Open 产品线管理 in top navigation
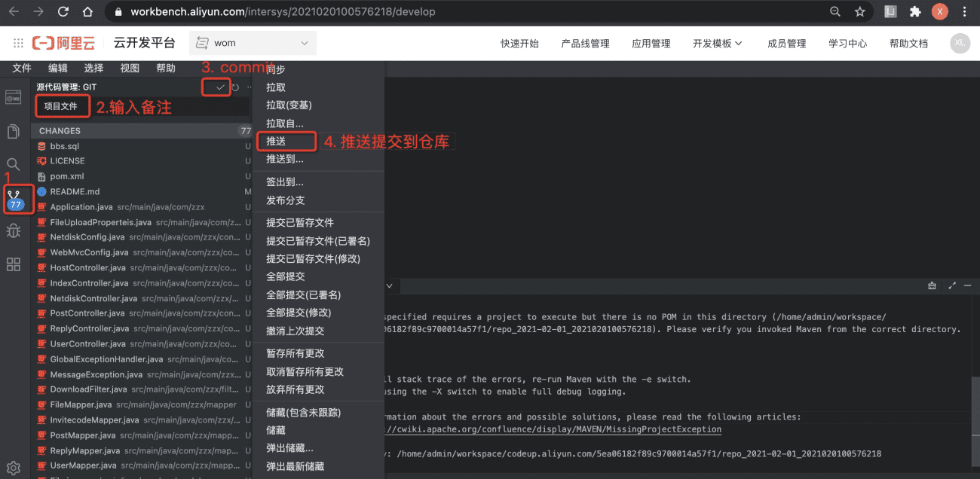 [585, 44]
